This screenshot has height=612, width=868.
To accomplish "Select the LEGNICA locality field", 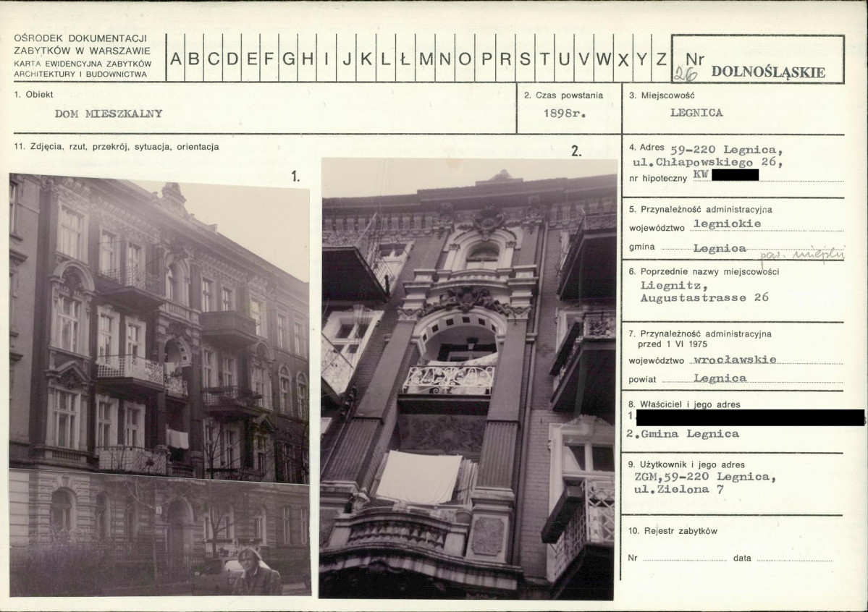I will (696, 113).
